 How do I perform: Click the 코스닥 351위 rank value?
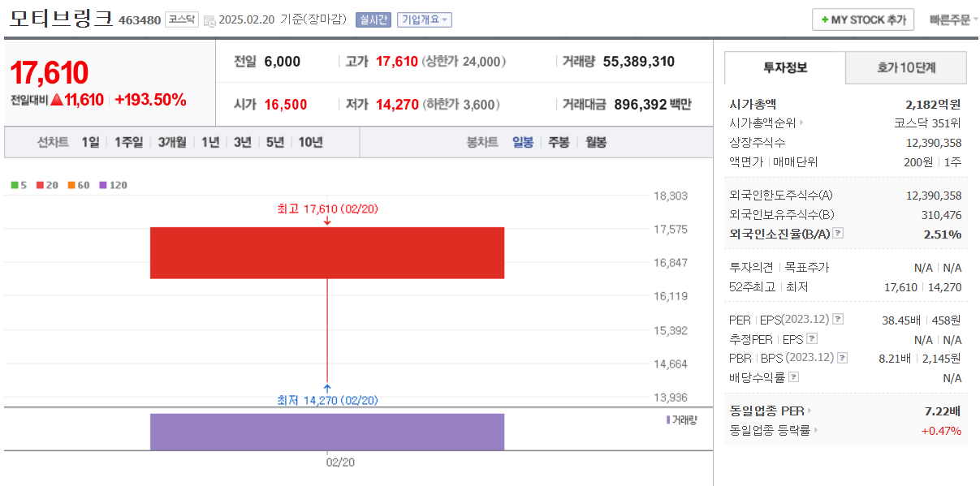[927, 123]
